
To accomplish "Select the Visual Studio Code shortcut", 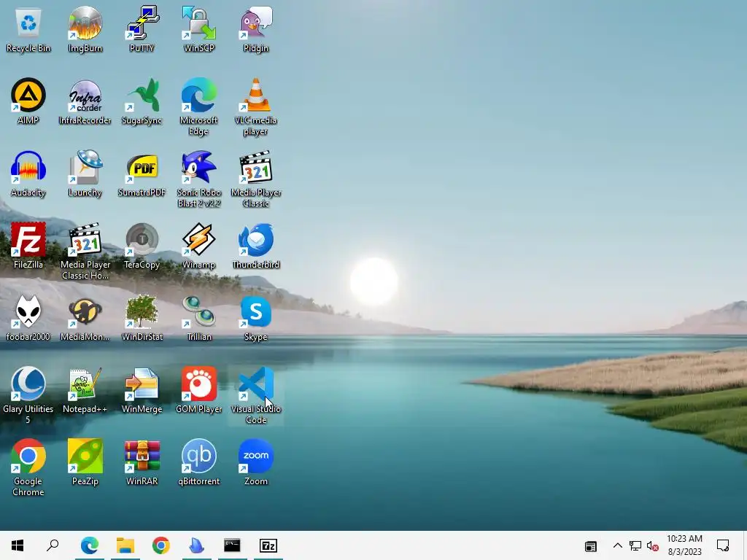I will 256,395.
